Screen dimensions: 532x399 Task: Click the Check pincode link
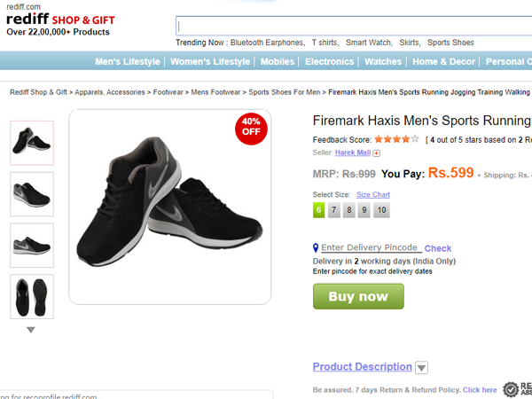click(438, 248)
